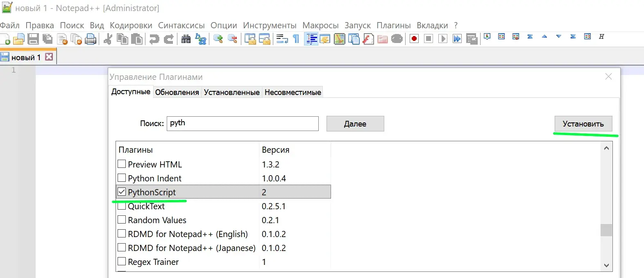Select the новый 1 document tab

[26, 57]
